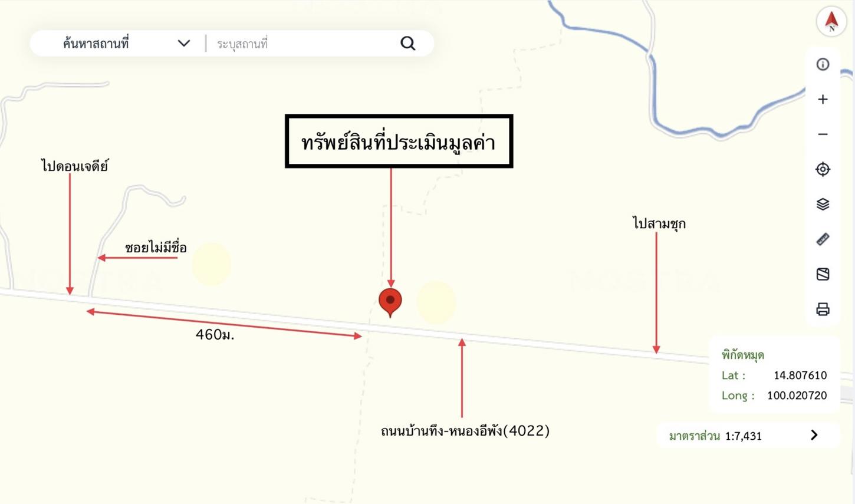
Task: Click the map split-view icon below ruler
Action: [823, 274]
